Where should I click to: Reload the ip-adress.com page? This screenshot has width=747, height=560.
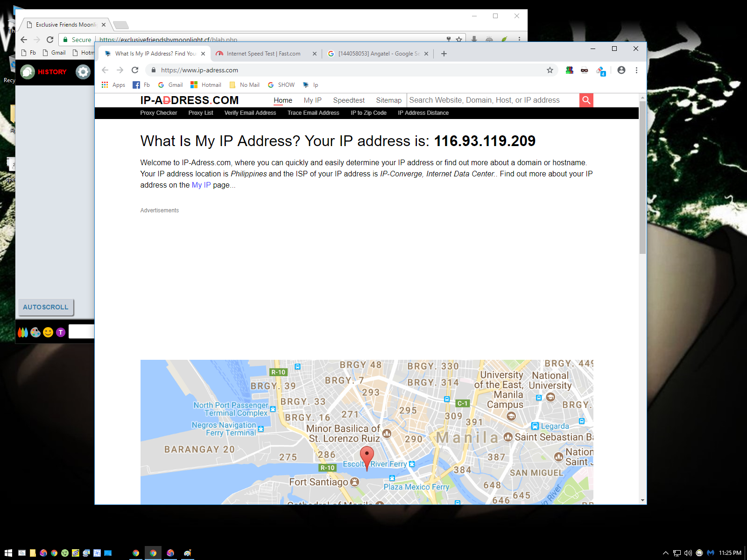tap(135, 70)
